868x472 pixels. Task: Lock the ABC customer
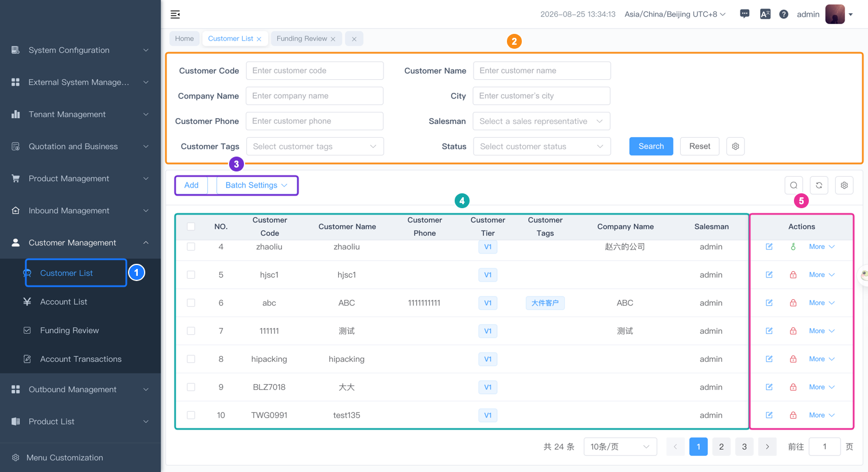pos(793,303)
